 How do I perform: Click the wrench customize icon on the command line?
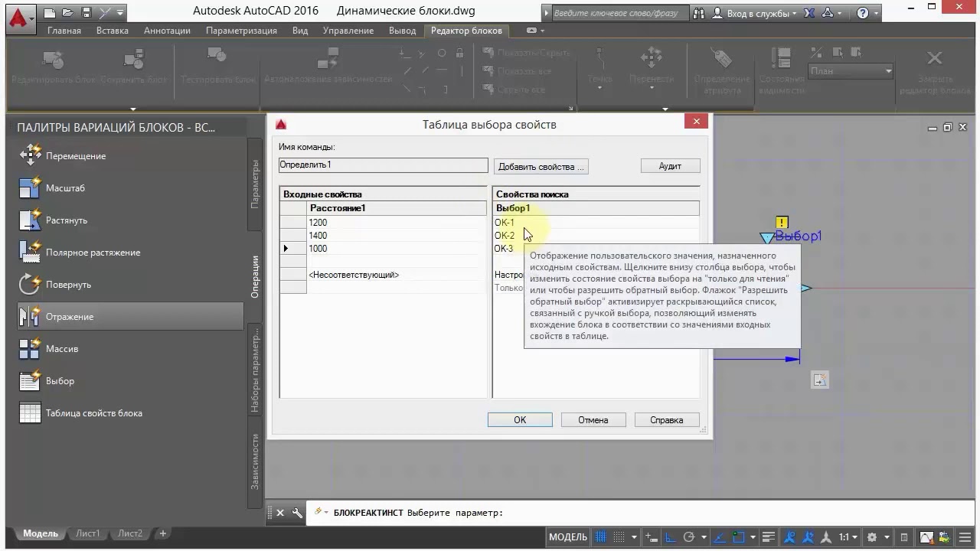pos(297,513)
